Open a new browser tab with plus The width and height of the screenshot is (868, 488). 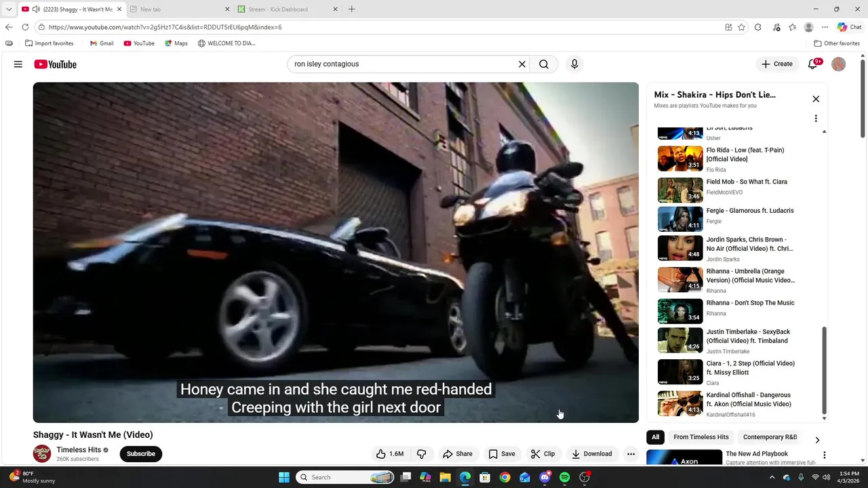coord(351,9)
